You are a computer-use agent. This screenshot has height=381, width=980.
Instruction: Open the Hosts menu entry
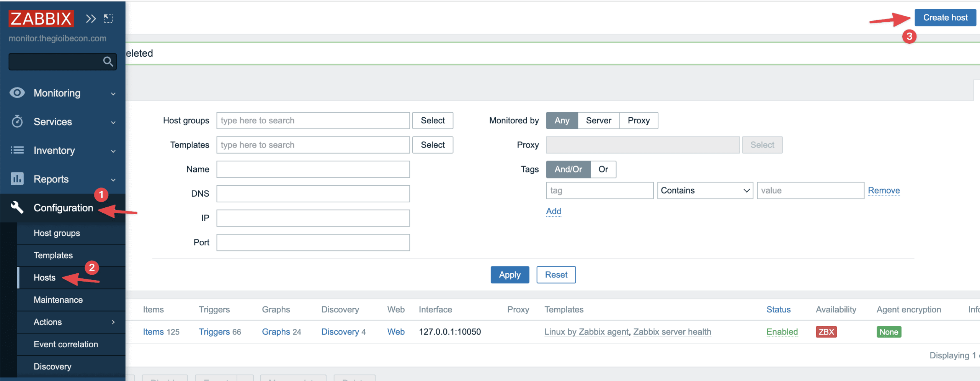pos(44,277)
